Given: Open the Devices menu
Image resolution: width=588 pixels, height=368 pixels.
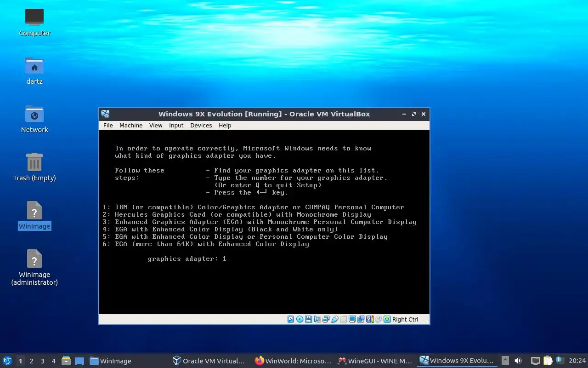Looking at the screenshot, I should pyautogui.click(x=201, y=125).
